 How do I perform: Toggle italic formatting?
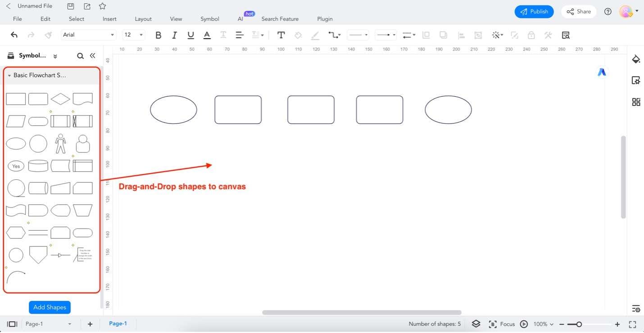click(x=174, y=35)
